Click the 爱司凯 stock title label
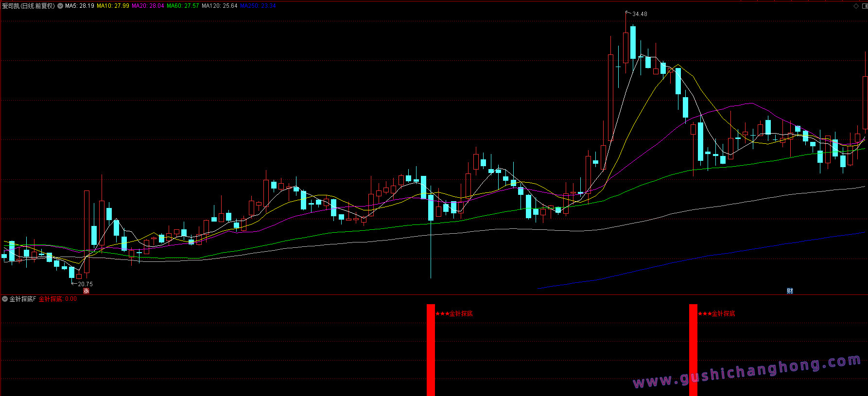The width and height of the screenshot is (868, 396). tap(28, 6)
